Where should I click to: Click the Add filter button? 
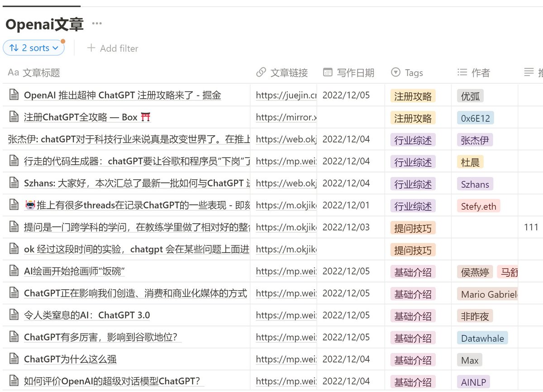coord(112,48)
